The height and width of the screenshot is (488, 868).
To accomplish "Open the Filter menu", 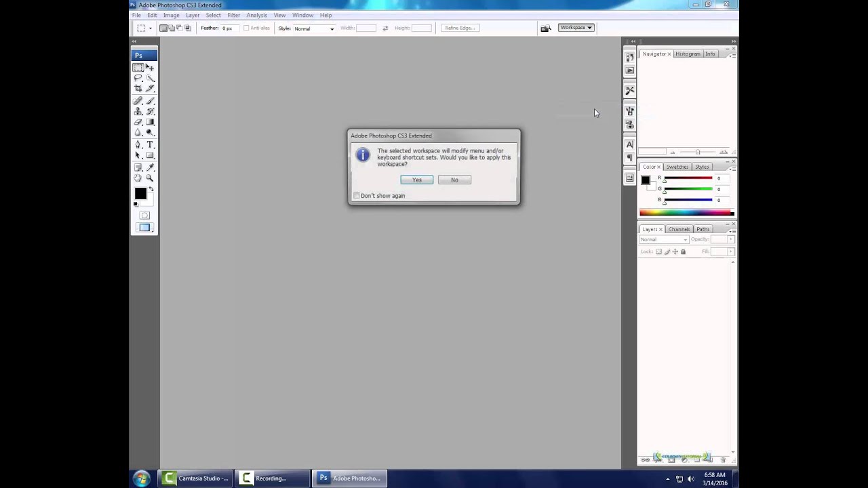I will click(x=234, y=15).
